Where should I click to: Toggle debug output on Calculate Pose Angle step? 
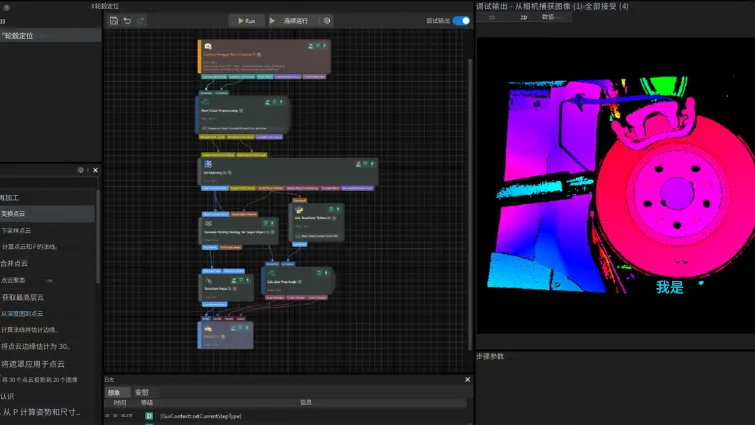pos(319,273)
